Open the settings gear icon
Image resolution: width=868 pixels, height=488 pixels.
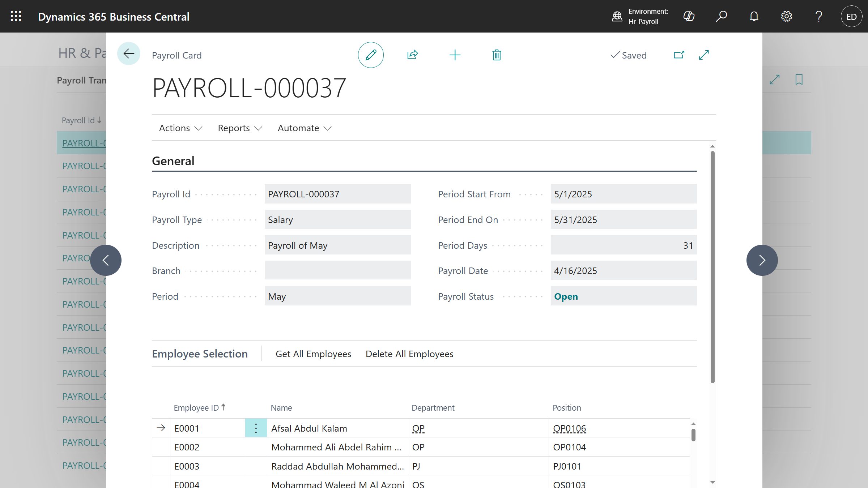pyautogui.click(x=786, y=16)
